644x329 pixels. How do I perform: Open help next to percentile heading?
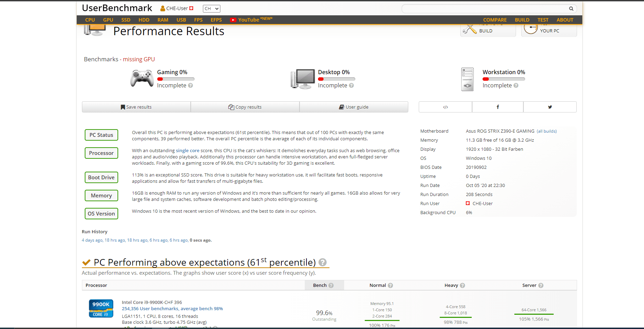(323, 262)
